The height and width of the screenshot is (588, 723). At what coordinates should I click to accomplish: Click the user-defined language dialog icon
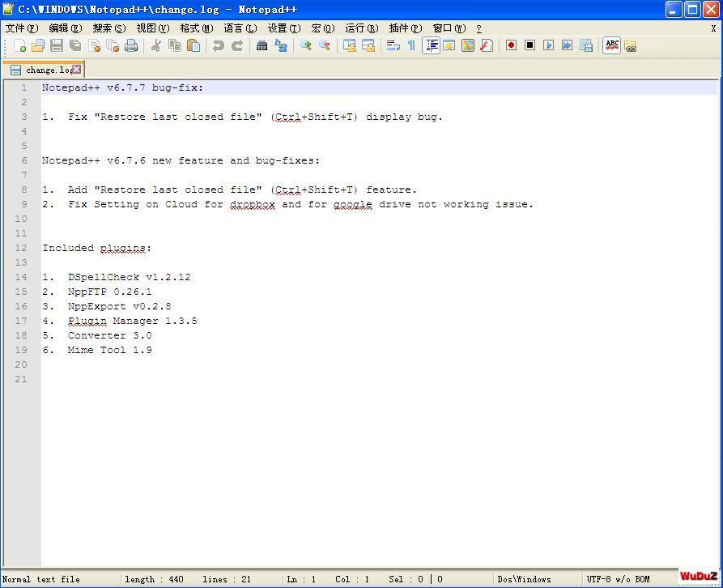click(x=449, y=45)
